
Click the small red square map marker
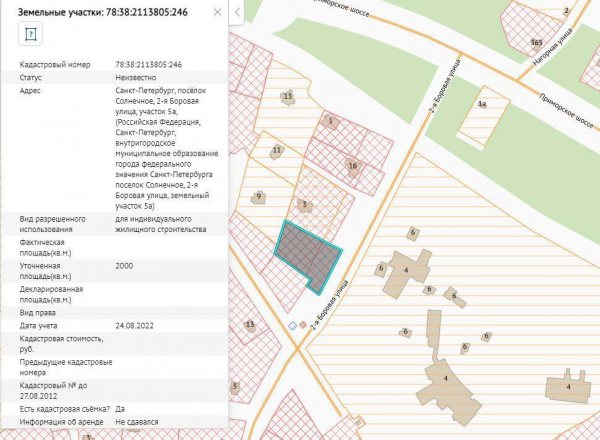coord(303,325)
